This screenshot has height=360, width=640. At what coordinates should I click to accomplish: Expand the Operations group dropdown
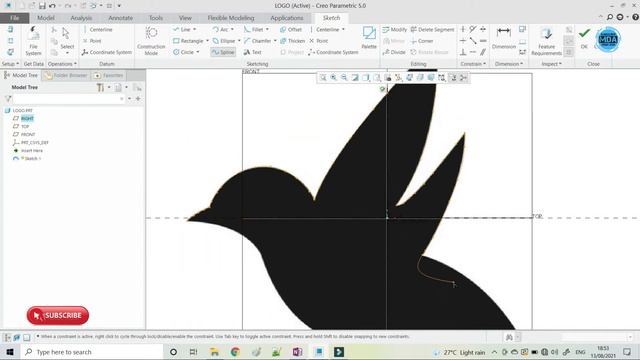pyautogui.click(x=62, y=64)
